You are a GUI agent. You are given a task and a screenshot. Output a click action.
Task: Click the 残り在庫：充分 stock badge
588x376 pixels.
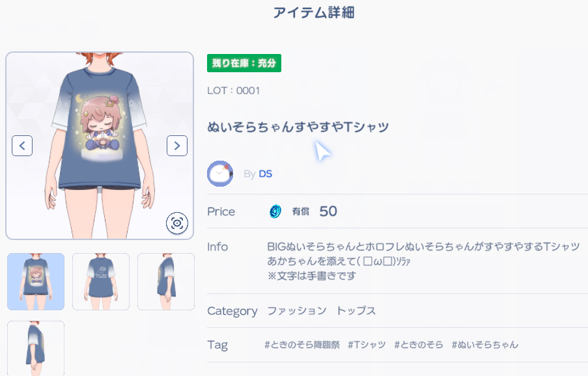coord(244,63)
